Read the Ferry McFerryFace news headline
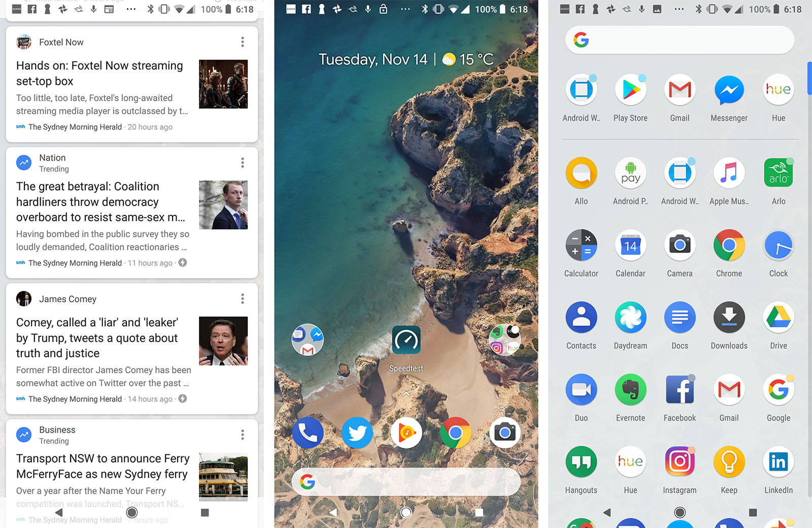812x528 pixels. point(103,466)
